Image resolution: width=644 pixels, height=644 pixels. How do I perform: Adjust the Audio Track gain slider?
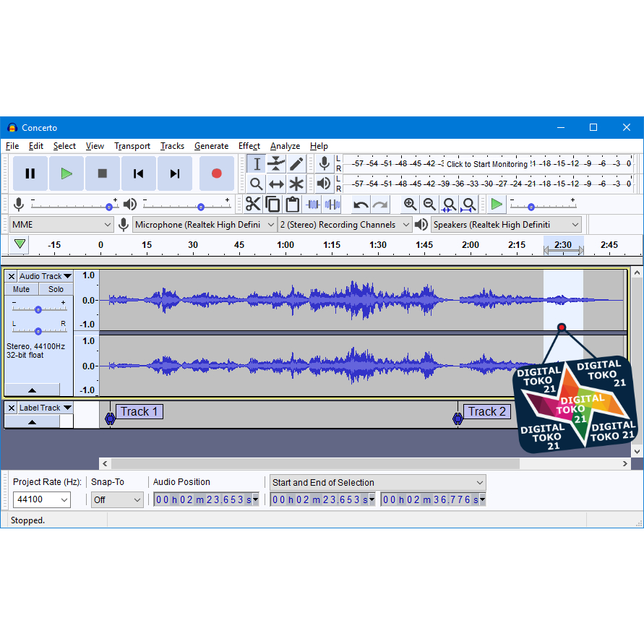point(38,309)
